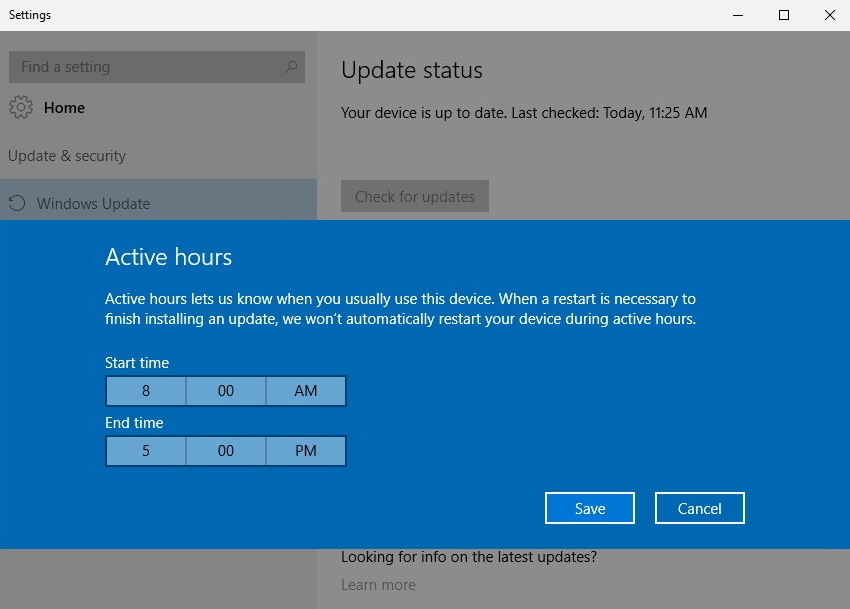Open the Start time minutes picker
The image size is (850, 609).
click(226, 391)
